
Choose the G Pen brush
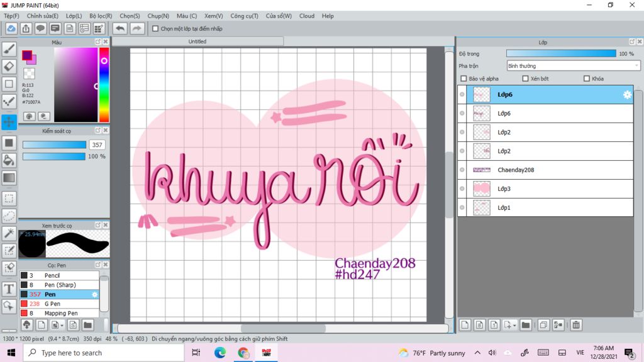pyautogui.click(x=59, y=304)
